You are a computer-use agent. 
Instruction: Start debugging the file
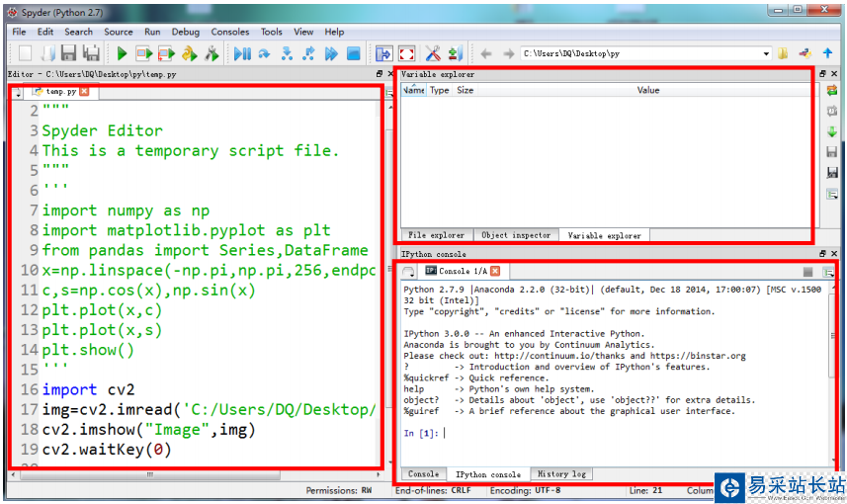pyautogui.click(x=242, y=53)
